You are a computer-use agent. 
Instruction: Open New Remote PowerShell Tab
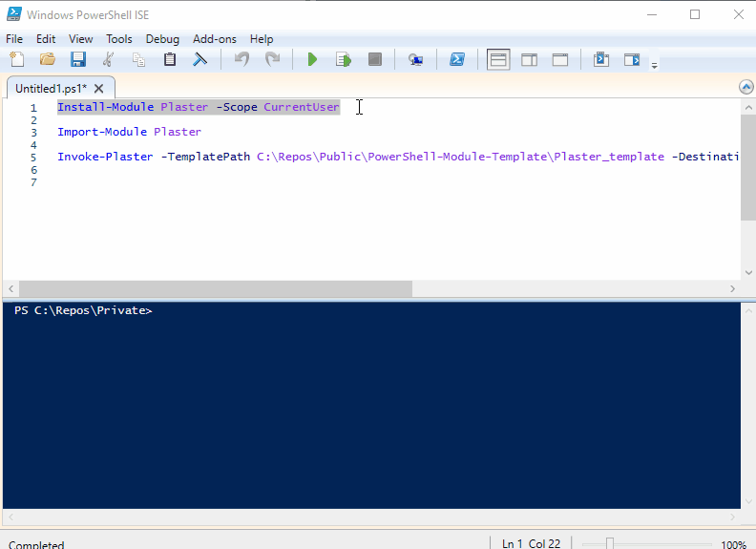(x=415, y=59)
